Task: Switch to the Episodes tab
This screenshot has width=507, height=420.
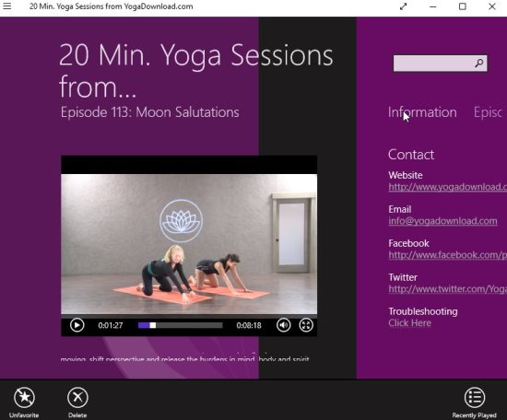Action: coord(489,112)
